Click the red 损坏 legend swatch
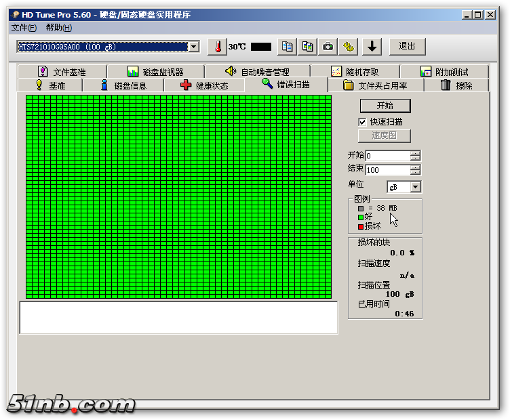 pos(361,227)
